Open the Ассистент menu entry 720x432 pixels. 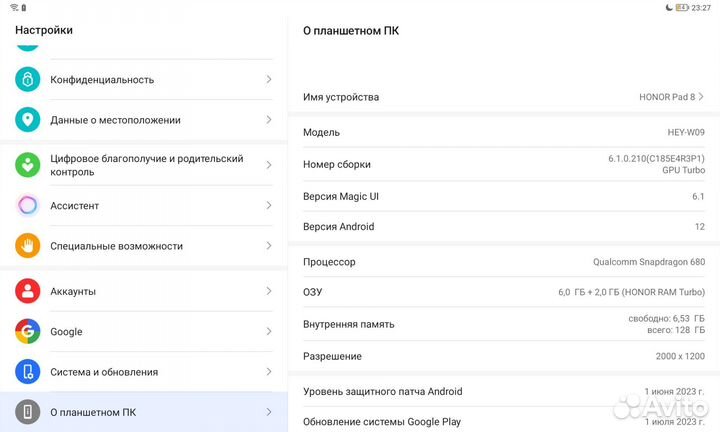point(144,205)
